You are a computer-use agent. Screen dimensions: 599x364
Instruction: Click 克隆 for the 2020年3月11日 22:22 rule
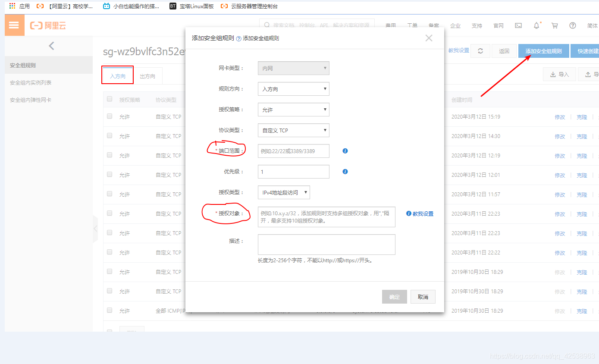[582, 253]
